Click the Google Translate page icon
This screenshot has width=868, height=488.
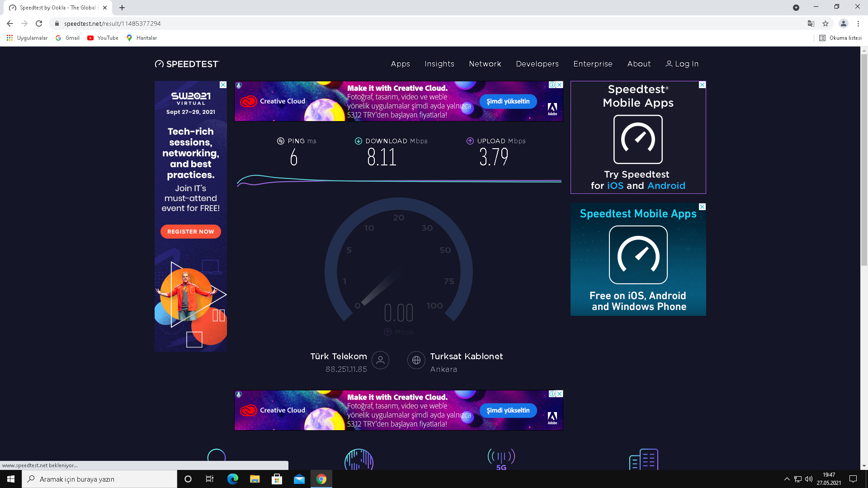(x=811, y=23)
